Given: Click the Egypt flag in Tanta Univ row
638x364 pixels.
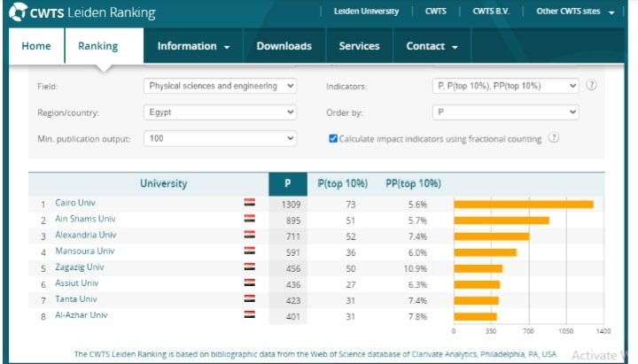Looking at the screenshot, I should [249, 298].
